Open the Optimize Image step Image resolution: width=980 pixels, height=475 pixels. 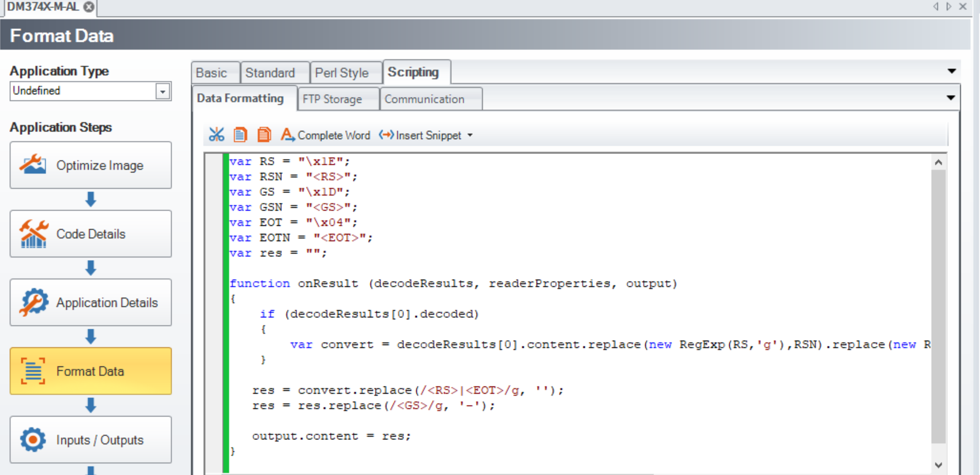point(90,165)
